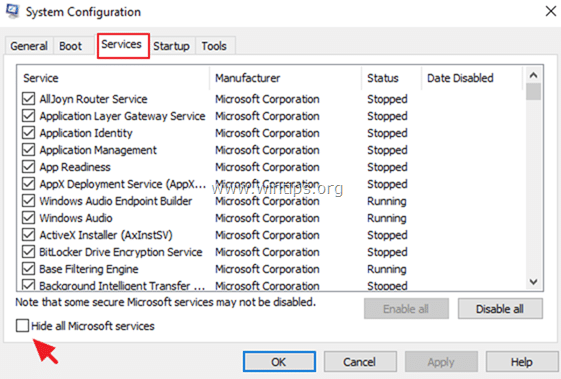The height and width of the screenshot is (379, 561).
Task: Uncheck the Windows Audio service
Action: click(28, 218)
